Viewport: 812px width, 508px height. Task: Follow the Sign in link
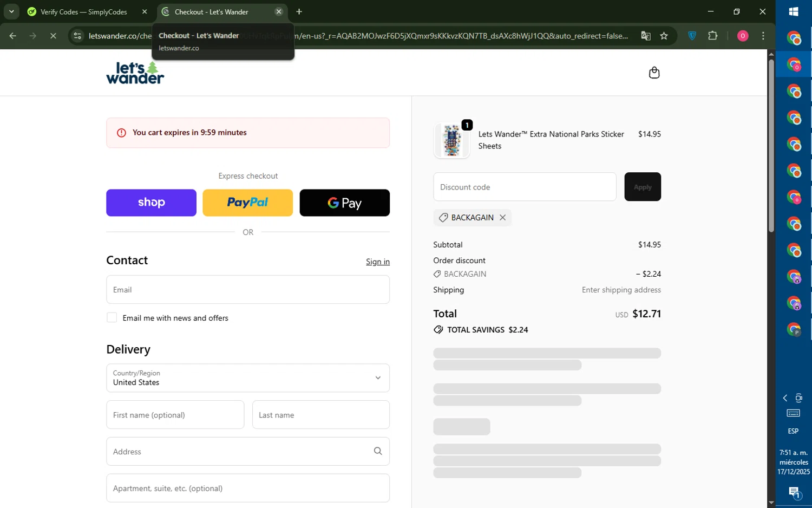tap(378, 262)
